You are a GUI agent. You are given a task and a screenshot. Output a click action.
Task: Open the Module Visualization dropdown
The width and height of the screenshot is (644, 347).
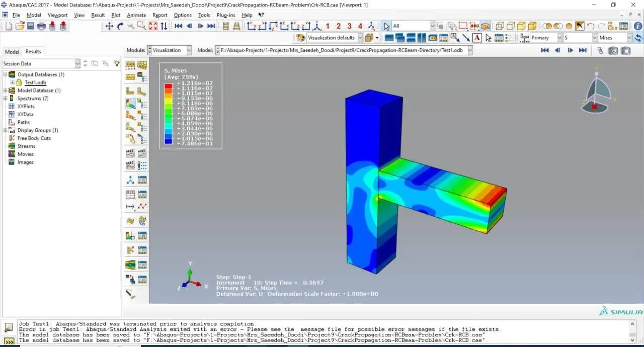point(189,50)
